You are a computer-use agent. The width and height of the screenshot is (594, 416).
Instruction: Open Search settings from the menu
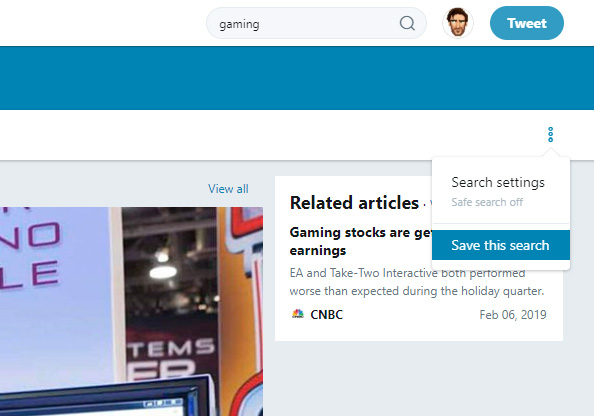click(498, 183)
